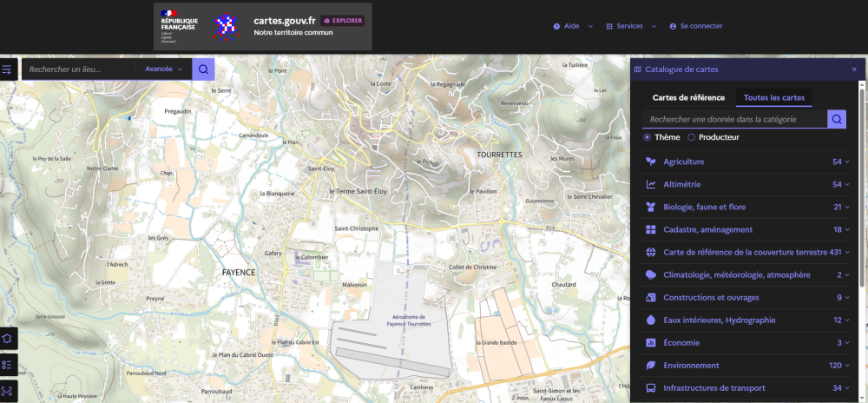Expand the Altimétrie category chevron

point(847,184)
